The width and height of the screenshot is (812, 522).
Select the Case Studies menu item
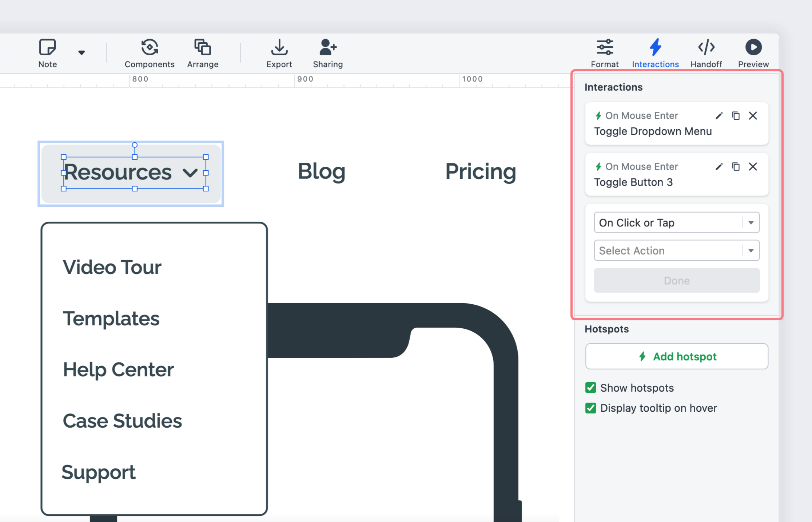point(122,421)
